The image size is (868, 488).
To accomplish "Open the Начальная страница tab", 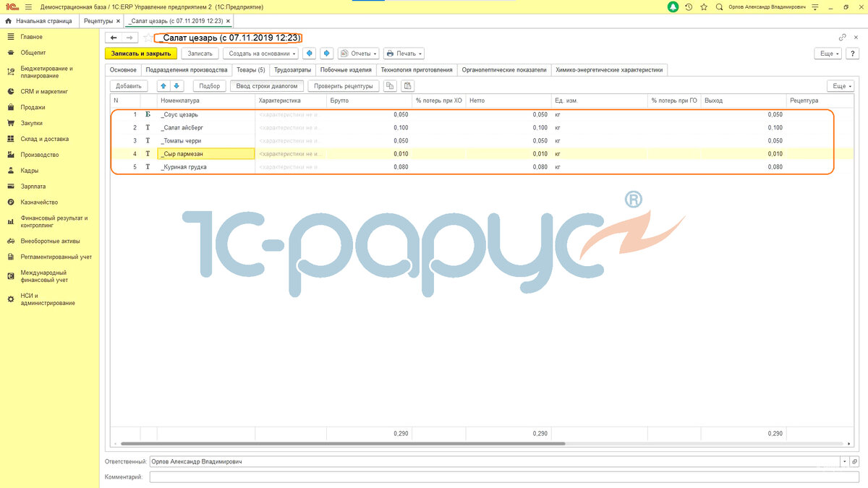I will point(39,21).
